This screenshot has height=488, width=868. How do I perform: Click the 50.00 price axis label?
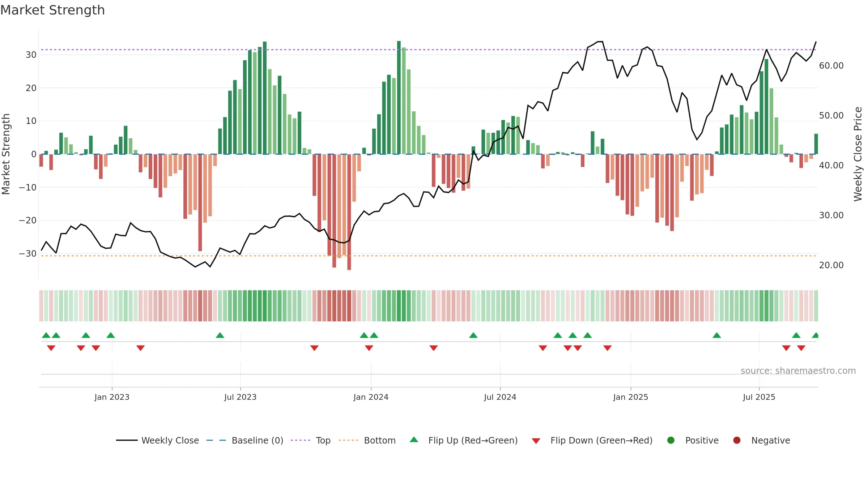pos(831,116)
